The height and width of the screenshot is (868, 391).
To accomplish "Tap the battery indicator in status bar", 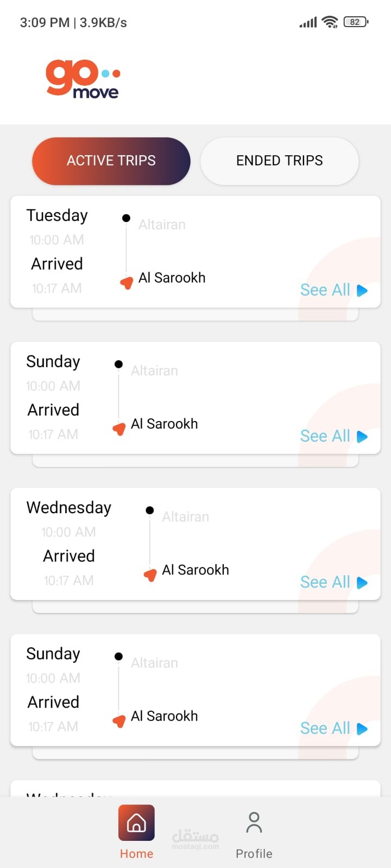I will coord(356,22).
